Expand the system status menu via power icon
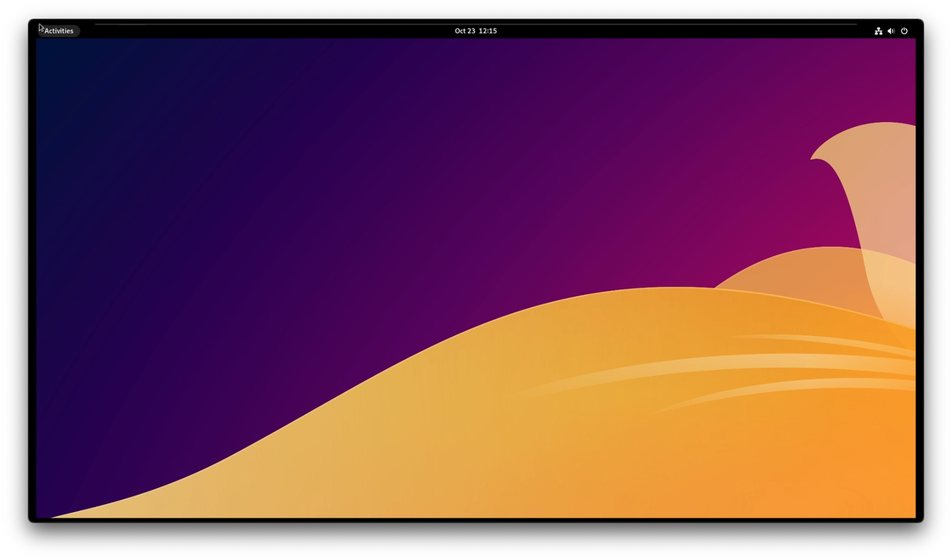Image resolution: width=952 pixels, height=560 pixels. [904, 31]
